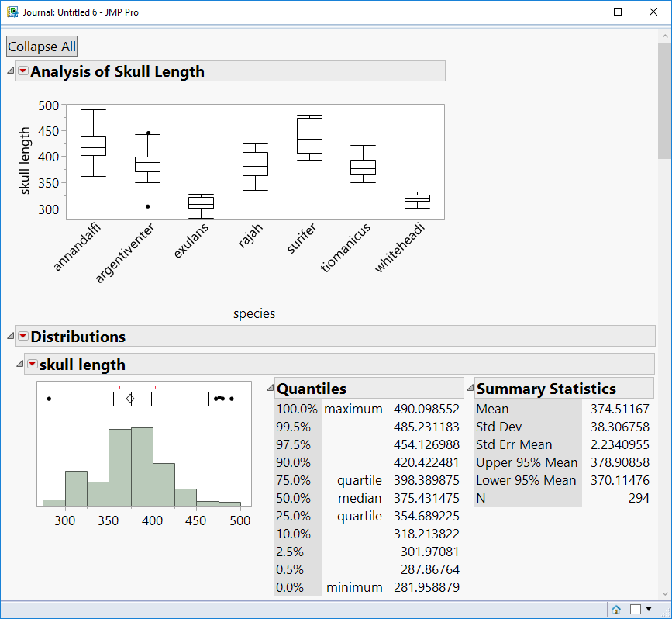The image size is (672, 619).
Task: Click the 75.0% quartile value 398.389875
Action: [426, 480]
